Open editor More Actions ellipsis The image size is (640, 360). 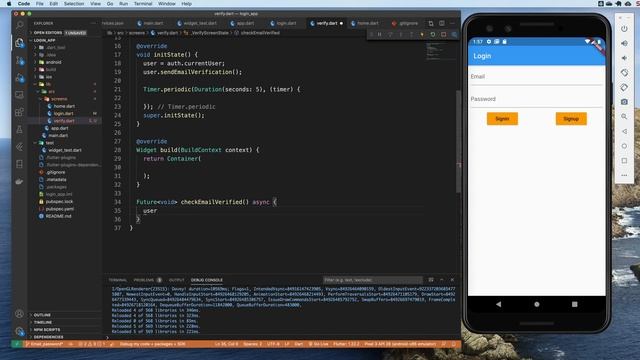click(452, 23)
